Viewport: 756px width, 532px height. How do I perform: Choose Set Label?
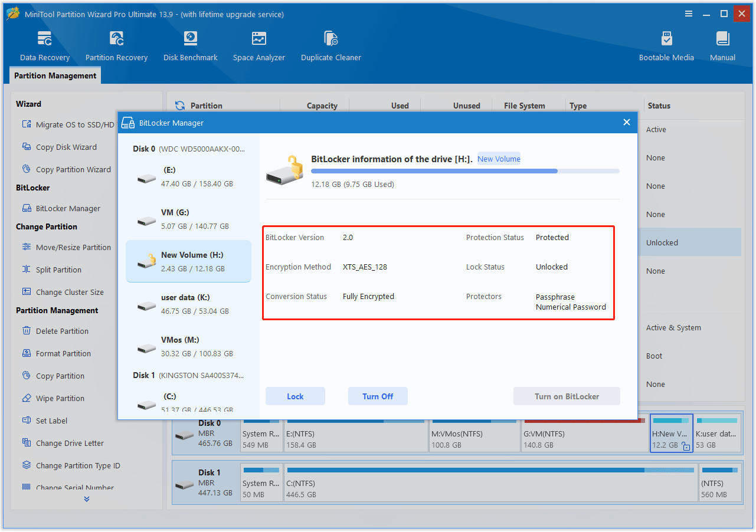coord(44,421)
